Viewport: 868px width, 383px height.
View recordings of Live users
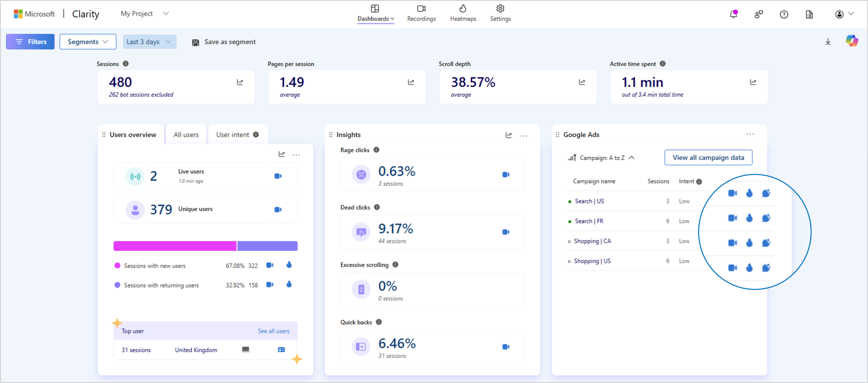click(x=278, y=176)
